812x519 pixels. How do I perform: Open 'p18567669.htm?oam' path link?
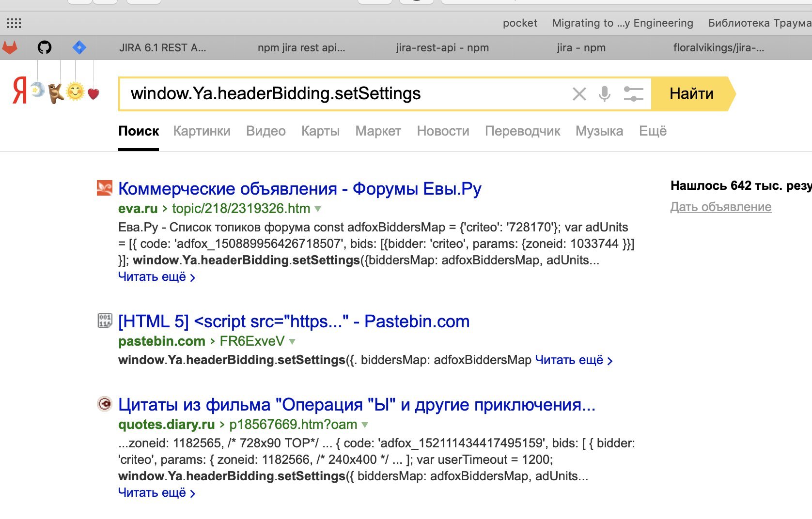coord(294,425)
